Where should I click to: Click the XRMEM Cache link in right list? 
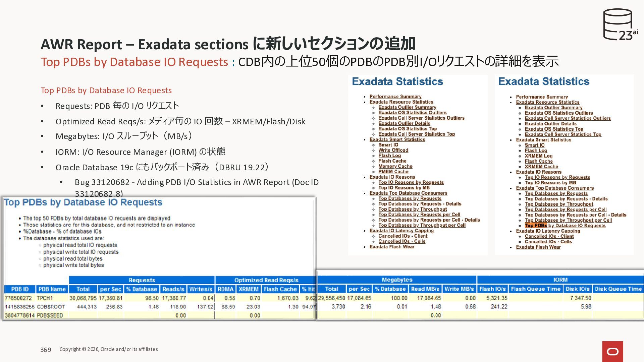(541, 167)
